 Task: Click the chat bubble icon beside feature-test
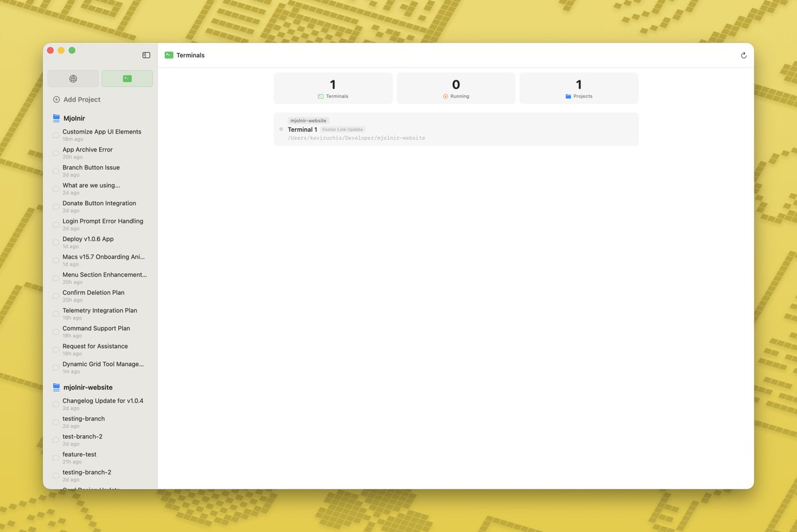pos(56,458)
